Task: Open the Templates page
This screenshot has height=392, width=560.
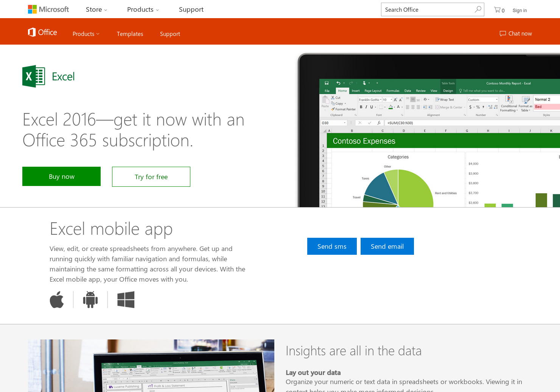Action: tap(130, 34)
